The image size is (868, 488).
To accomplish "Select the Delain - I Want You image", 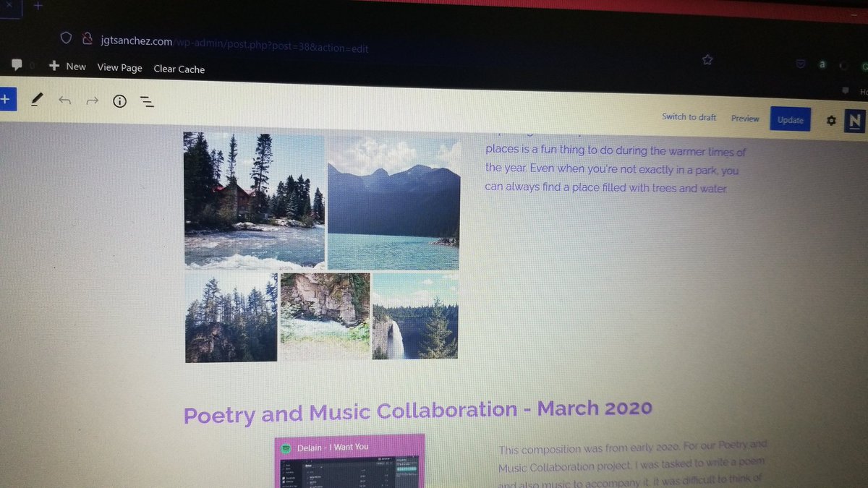I will tap(350, 461).
